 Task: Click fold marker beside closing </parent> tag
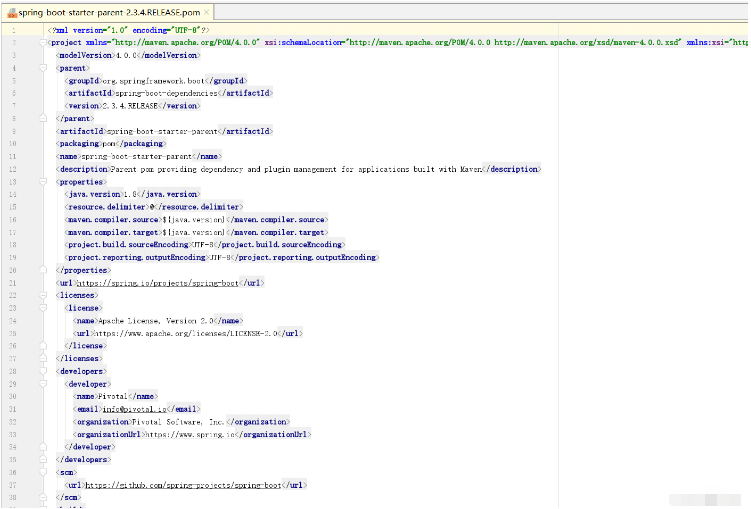pyautogui.click(x=43, y=118)
